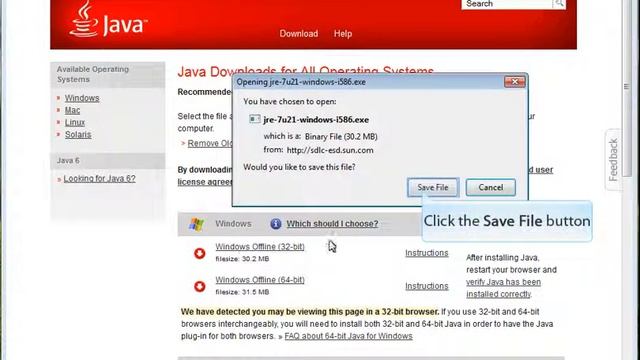Open the Remove Old link behind dialog

(x=210, y=144)
